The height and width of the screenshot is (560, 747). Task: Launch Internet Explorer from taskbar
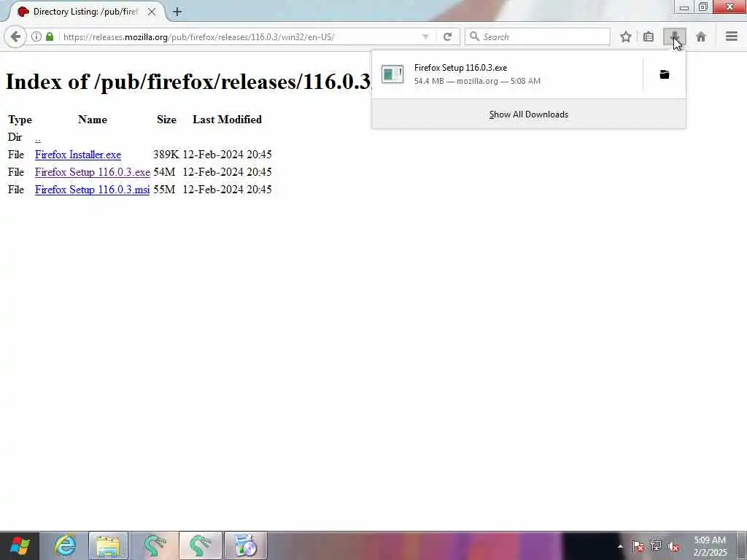tap(65, 545)
